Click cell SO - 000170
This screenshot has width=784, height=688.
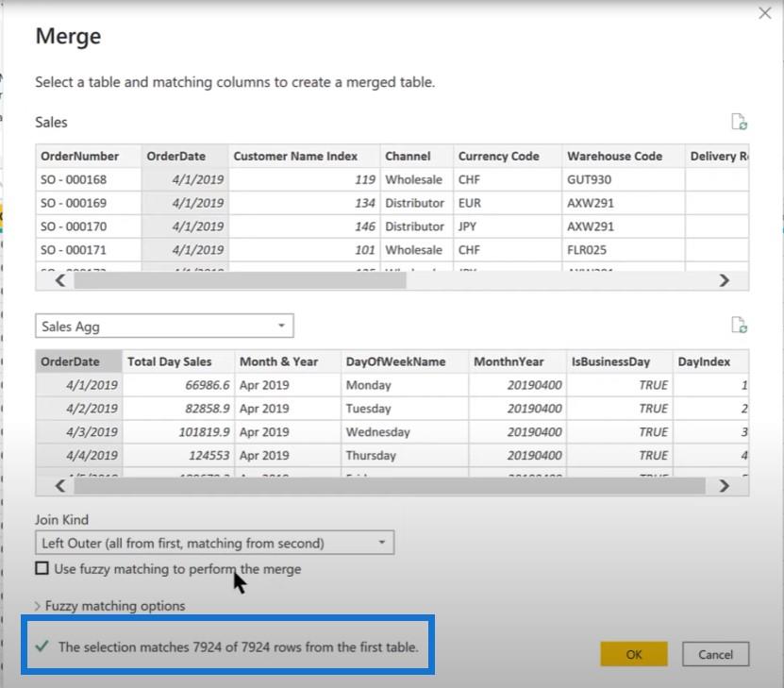pos(89,227)
